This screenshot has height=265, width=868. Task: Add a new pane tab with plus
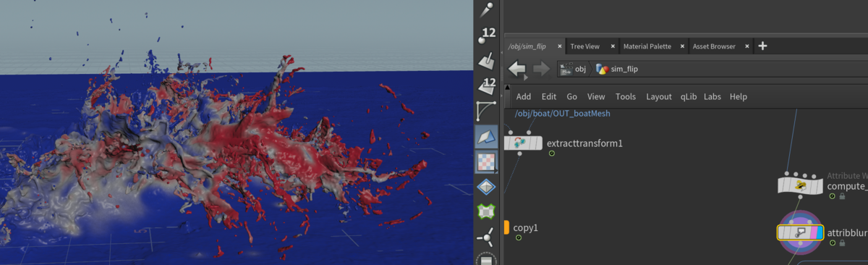762,46
